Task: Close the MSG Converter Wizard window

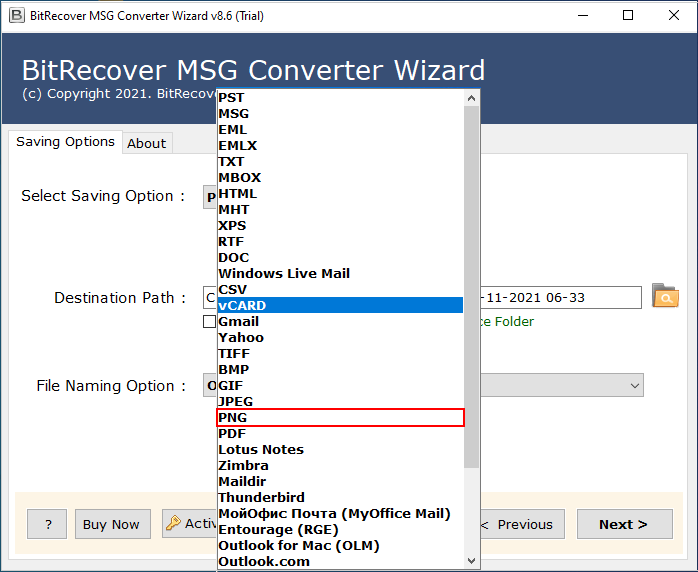Action: tap(674, 16)
